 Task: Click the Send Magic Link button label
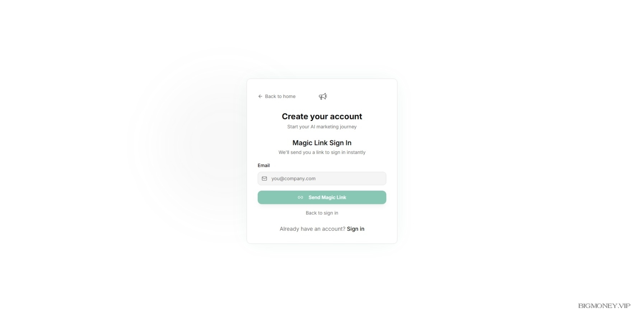click(327, 197)
